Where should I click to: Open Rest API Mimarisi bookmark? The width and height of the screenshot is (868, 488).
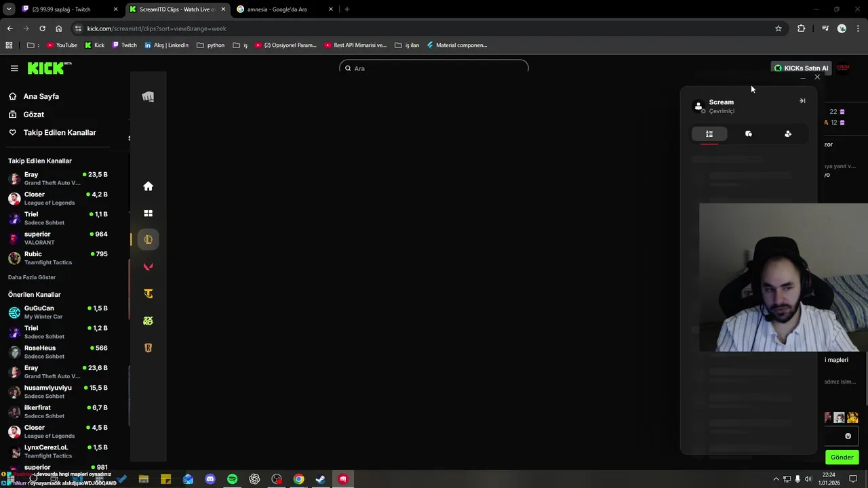point(355,45)
